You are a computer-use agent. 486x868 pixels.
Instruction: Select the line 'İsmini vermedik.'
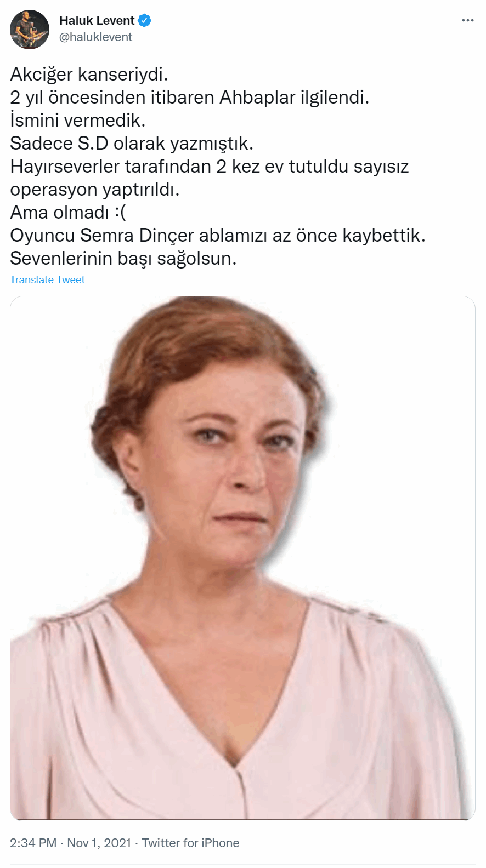77,121
